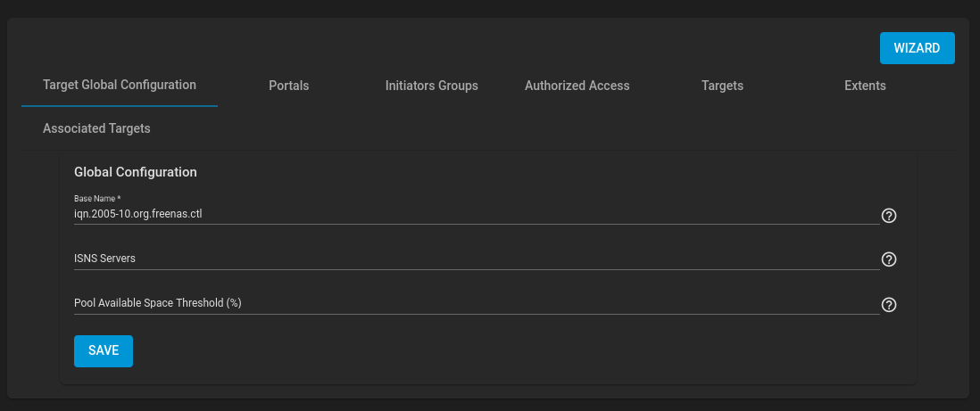
Task: Go to the Authorized Access tab
Action: [577, 86]
